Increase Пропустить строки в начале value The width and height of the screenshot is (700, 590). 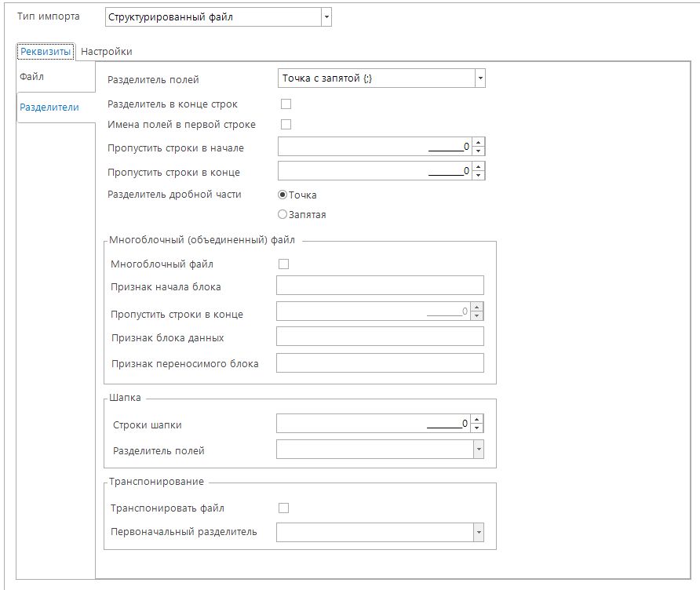pos(479,143)
